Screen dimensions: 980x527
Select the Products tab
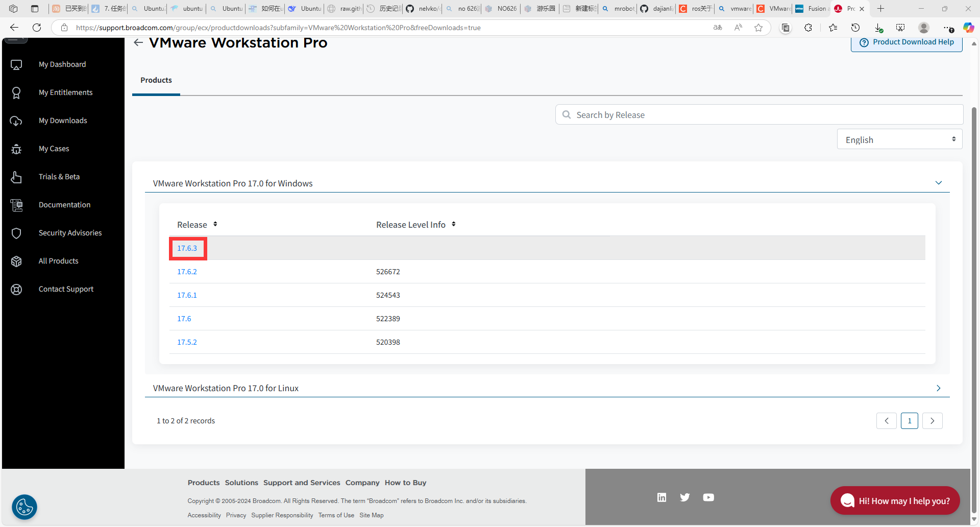(156, 80)
